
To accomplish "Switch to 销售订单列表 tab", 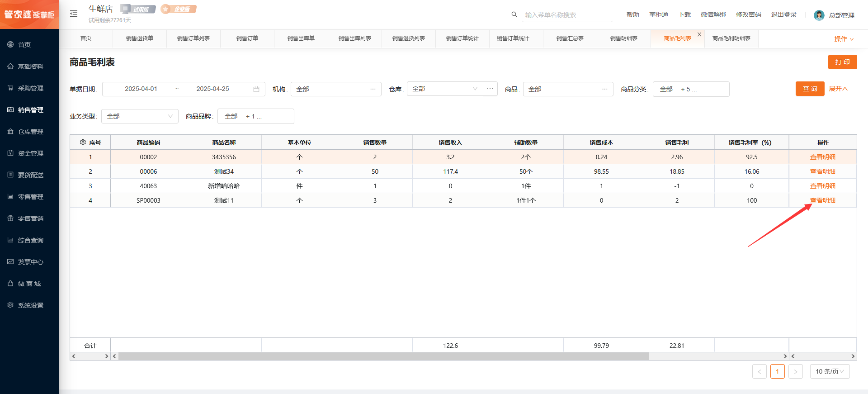I will (193, 38).
